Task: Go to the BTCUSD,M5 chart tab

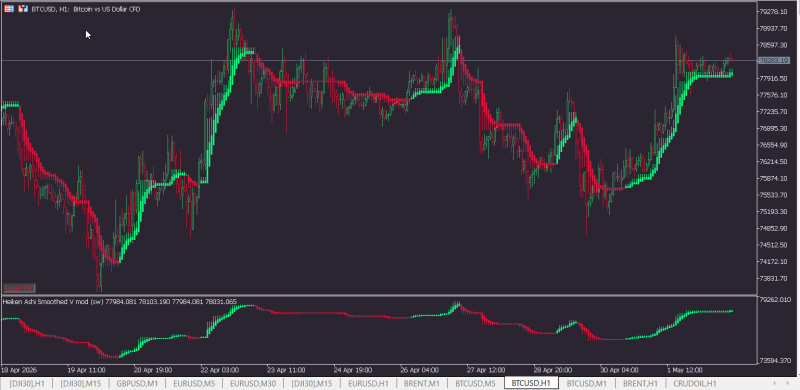Action: [475, 383]
